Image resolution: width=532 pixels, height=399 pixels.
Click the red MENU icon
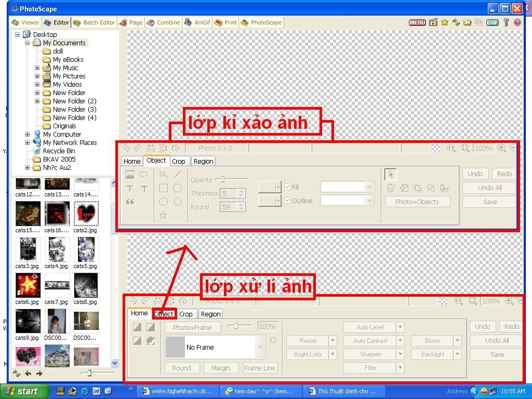coord(417,22)
